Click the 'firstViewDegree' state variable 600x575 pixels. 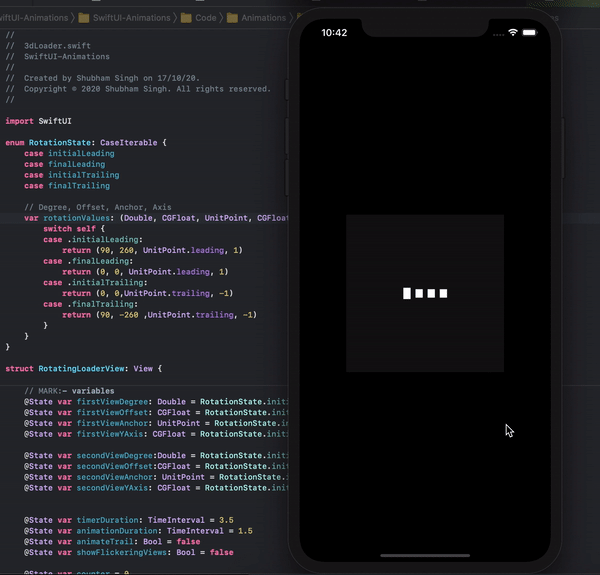[x=112, y=402]
